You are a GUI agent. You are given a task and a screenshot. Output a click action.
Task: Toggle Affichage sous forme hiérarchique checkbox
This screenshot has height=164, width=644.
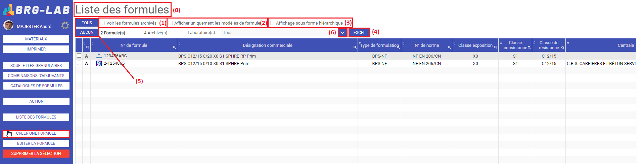click(273, 23)
